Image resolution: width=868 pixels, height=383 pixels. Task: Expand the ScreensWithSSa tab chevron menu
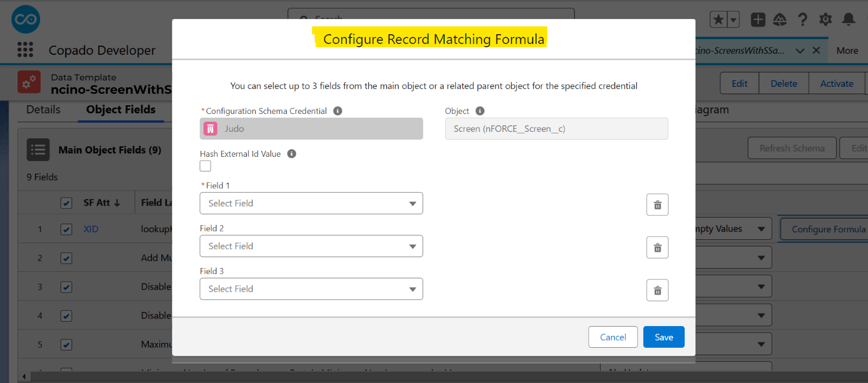pyautogui.click(x=800, y=50)
